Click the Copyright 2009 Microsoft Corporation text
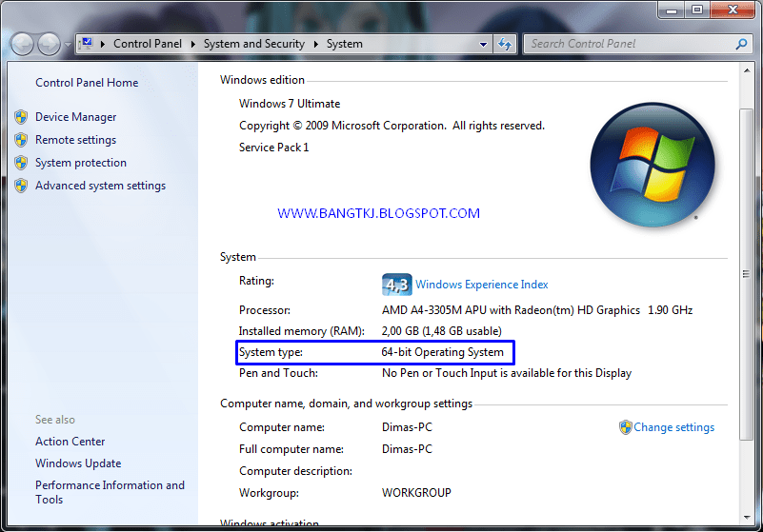This screenshot has width=763, height=532. tap(392, 126)
